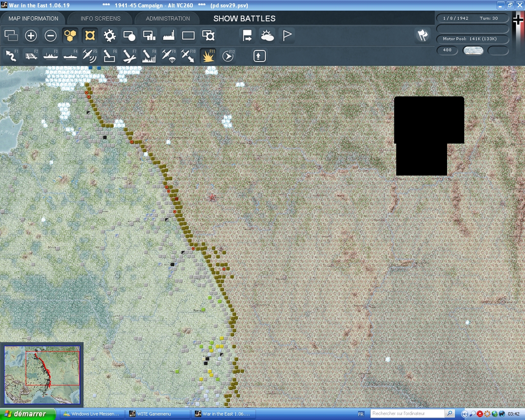The image size is (525, 420).
Task: Switch to WITE Gamemenu on the taskbar
Action: point(158,414)
